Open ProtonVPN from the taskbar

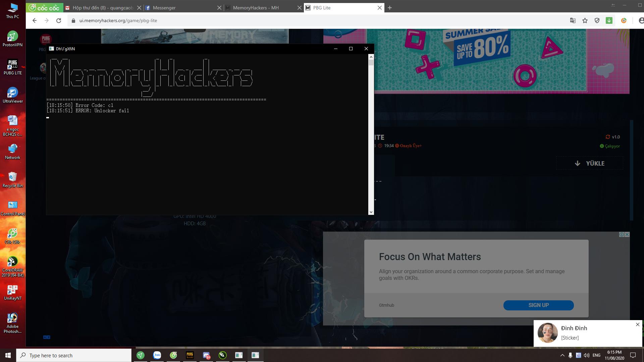[141, 355]
